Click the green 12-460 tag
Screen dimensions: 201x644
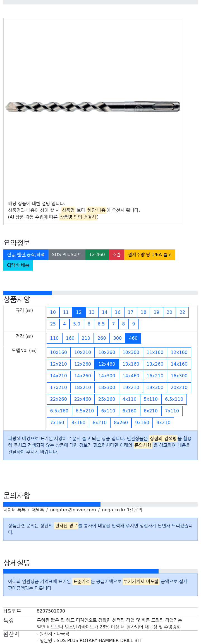pos(97,255)
